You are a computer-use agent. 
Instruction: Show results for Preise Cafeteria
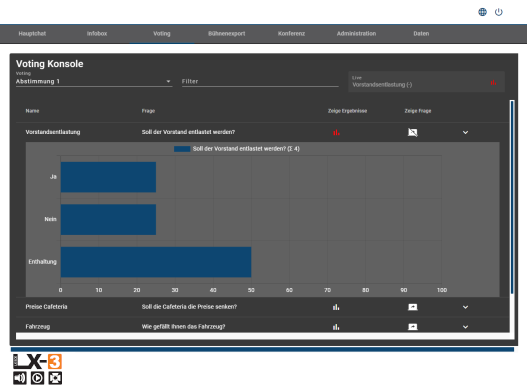click(336, 307)
